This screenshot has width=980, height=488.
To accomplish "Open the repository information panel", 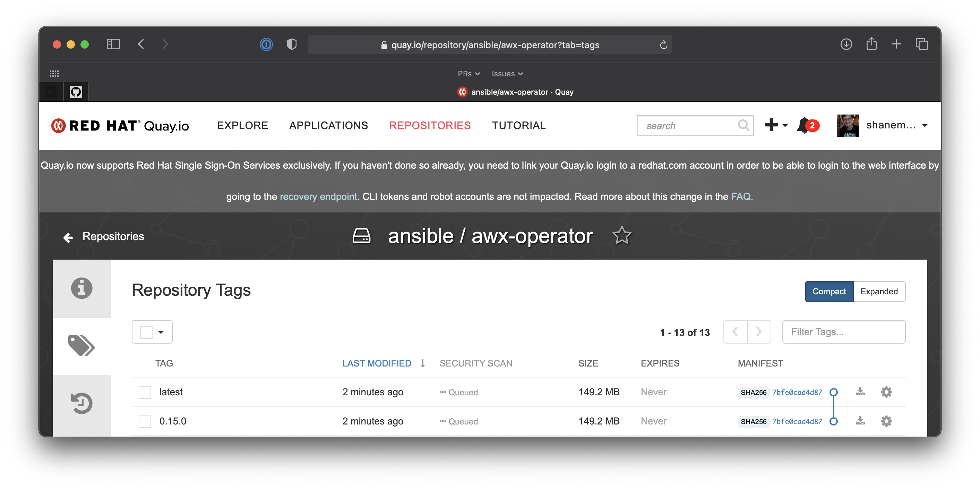I will [82, 288].
